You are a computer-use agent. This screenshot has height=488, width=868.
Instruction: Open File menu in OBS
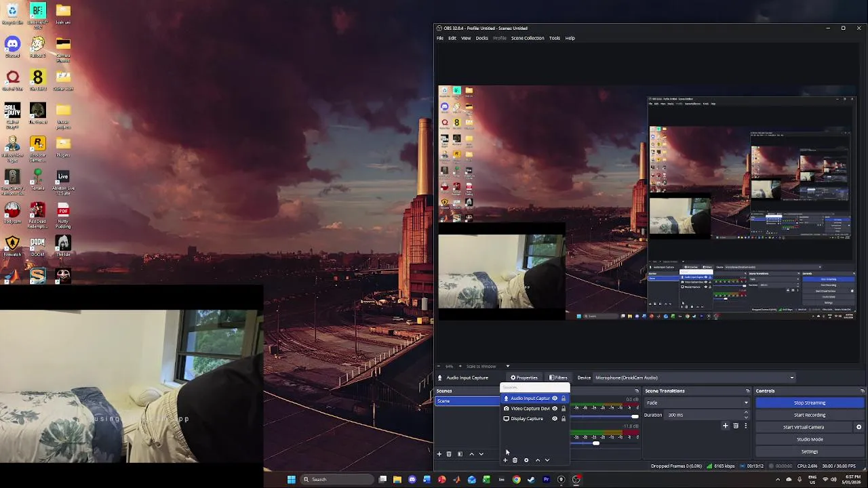click(440, 38)
